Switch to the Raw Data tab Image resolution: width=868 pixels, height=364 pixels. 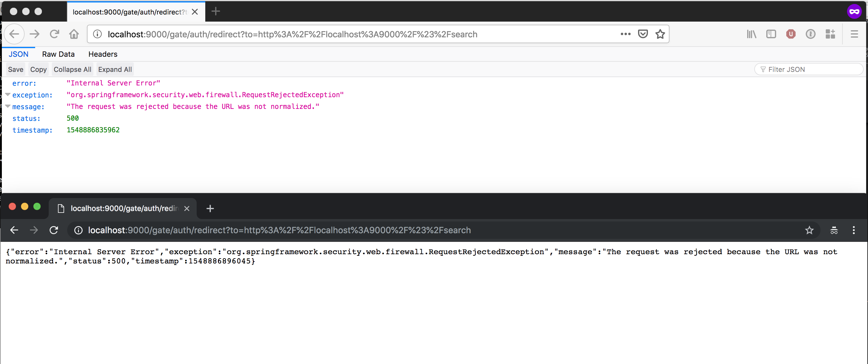(x=58, y=54)
